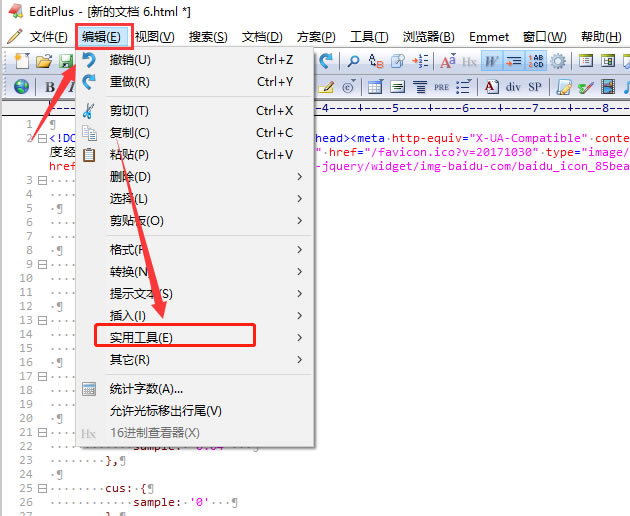Click the HTML special character copyright icon
The height and width of the screenshot is (516, 630).
click(x=348, y=87)
